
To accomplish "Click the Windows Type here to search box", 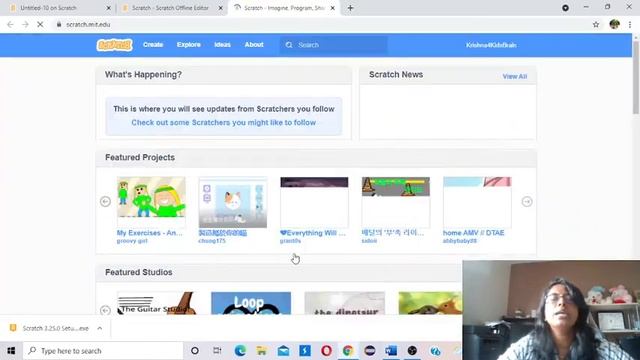I will click(x=103, y=351).
